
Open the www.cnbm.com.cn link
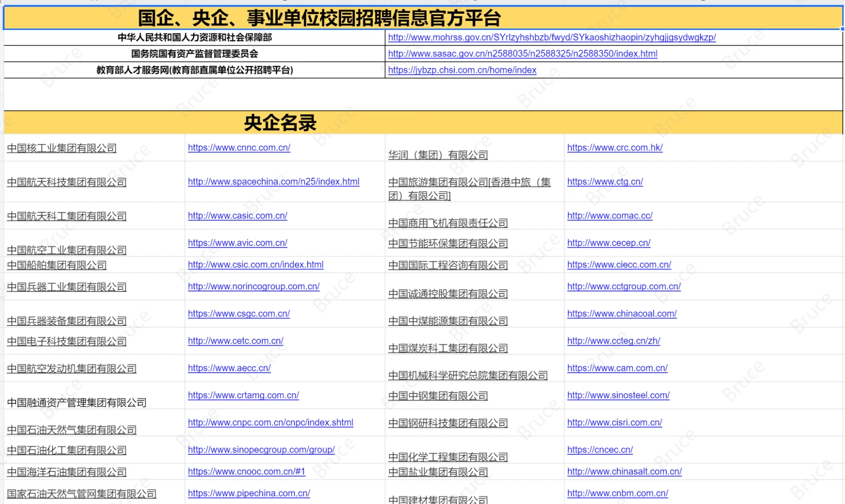coord(618,493)
